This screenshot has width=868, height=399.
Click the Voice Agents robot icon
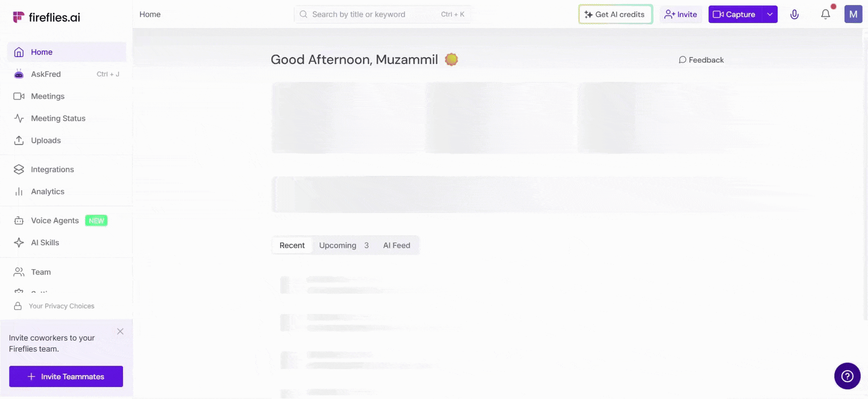19,221
